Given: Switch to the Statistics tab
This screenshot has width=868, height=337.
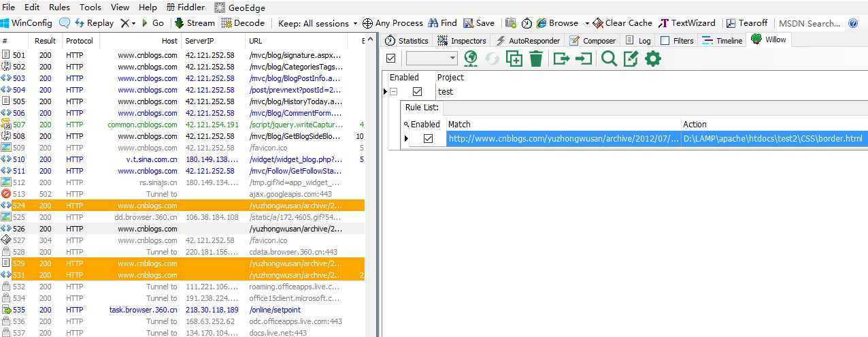Looking at the screenshot, I should point(407,41).
